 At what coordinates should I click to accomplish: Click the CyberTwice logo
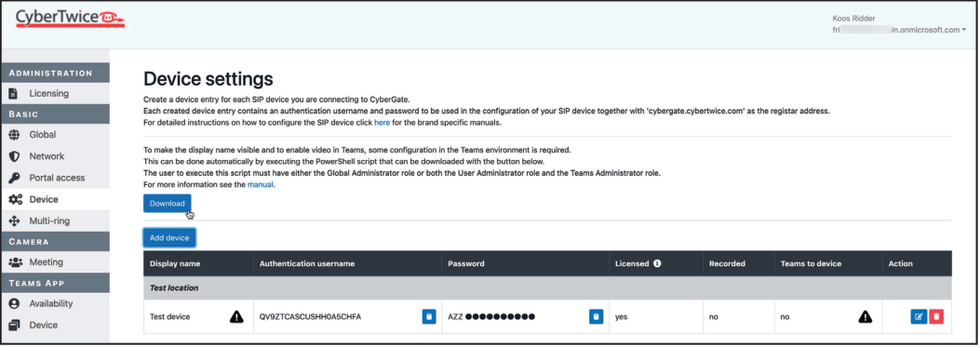70,19
